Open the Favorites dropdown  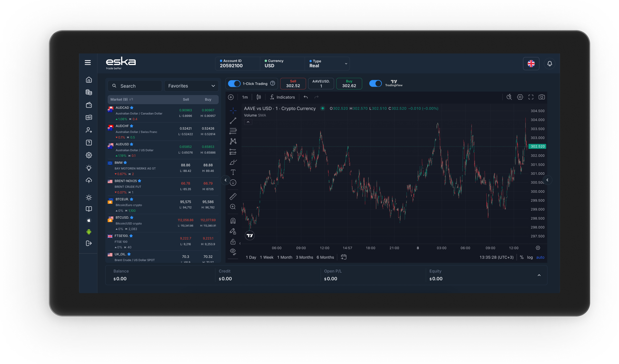pyautogui.click(x=191, y=86)
